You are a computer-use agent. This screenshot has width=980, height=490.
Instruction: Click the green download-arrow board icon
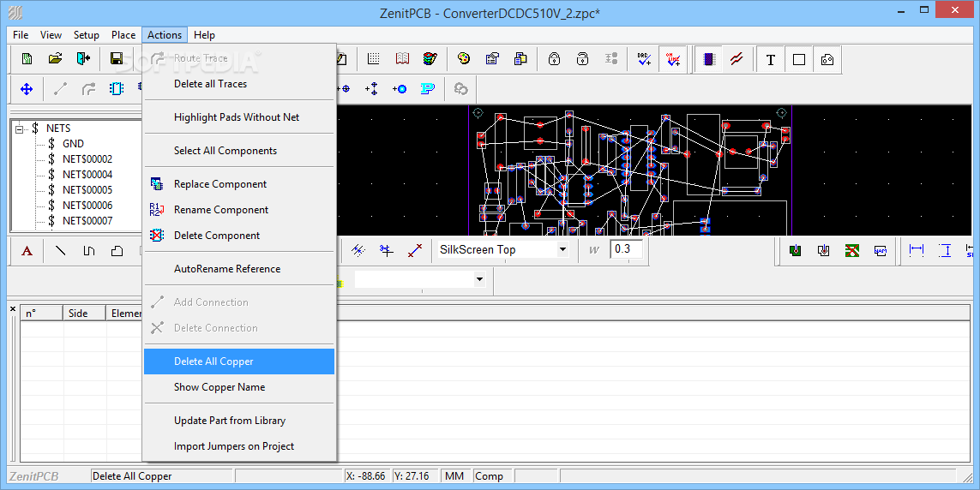click(795, 251)
